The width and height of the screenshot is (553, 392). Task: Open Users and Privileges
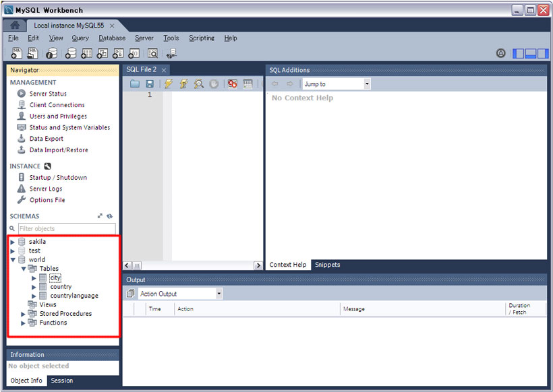pos(58,117)
